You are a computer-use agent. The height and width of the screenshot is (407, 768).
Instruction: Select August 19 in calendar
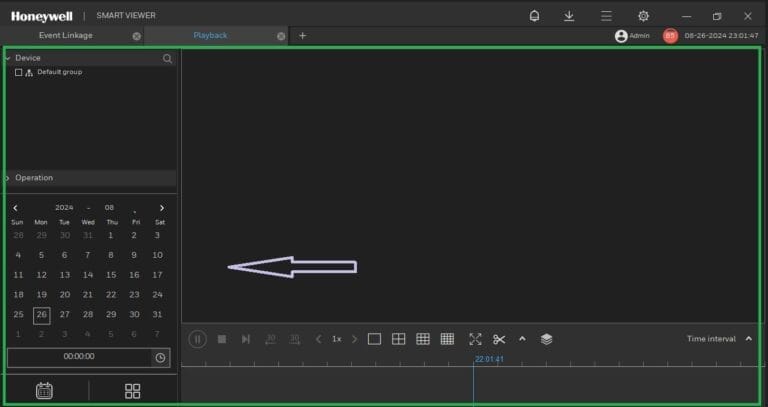pos(42,295)
